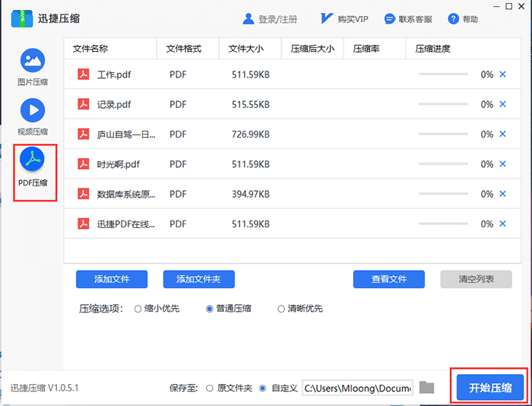Click 压缩后大小 column header

(312, 49)
